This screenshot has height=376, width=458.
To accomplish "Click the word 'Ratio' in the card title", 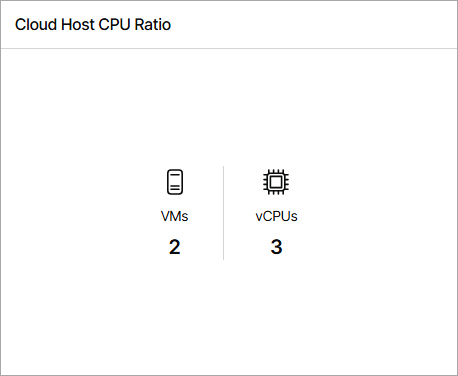I will (153, 25).
